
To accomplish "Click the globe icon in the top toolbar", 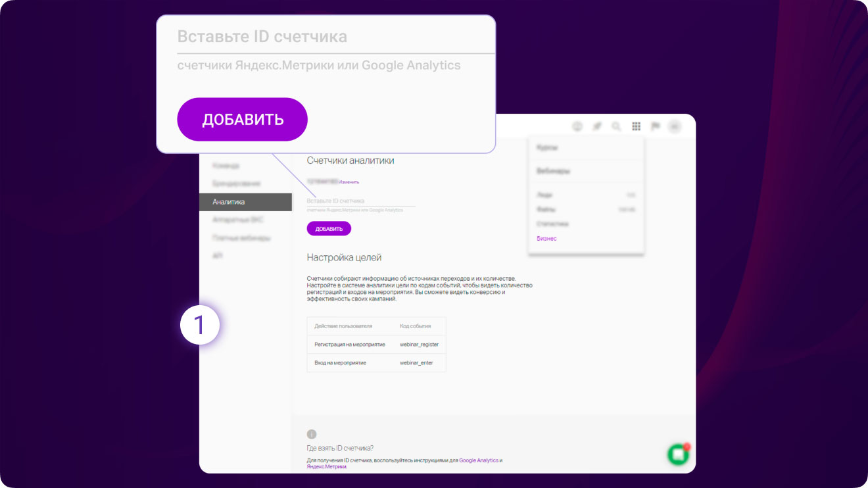I will tap(577, 126).
